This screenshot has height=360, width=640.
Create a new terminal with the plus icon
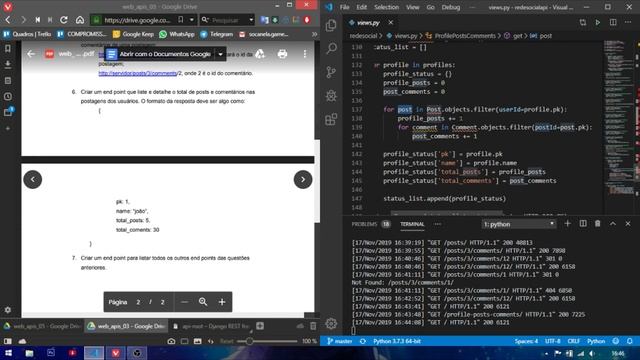click(567, 224)
